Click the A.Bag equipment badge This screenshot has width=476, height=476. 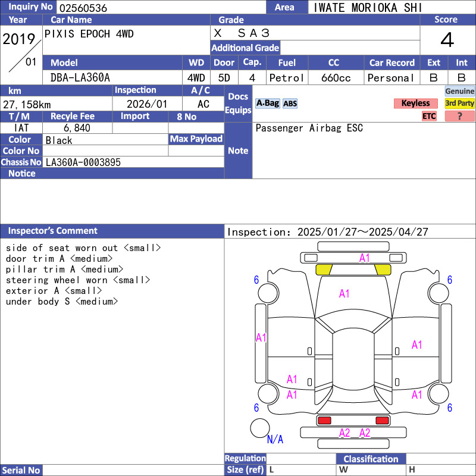click(267, 104)
